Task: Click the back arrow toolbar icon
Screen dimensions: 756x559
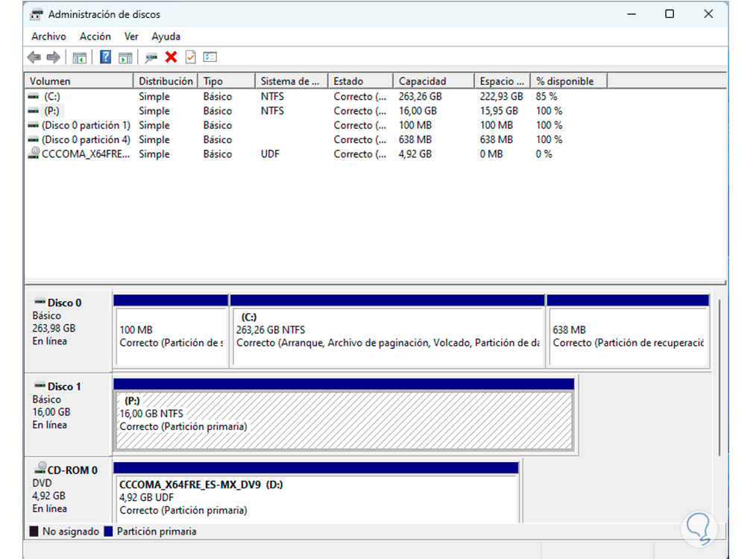Action: [34, 57]
